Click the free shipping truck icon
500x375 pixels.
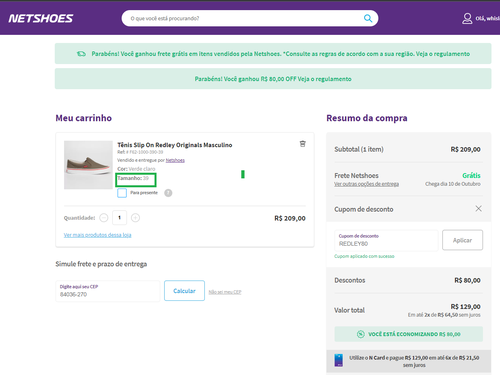coord(81,54)
